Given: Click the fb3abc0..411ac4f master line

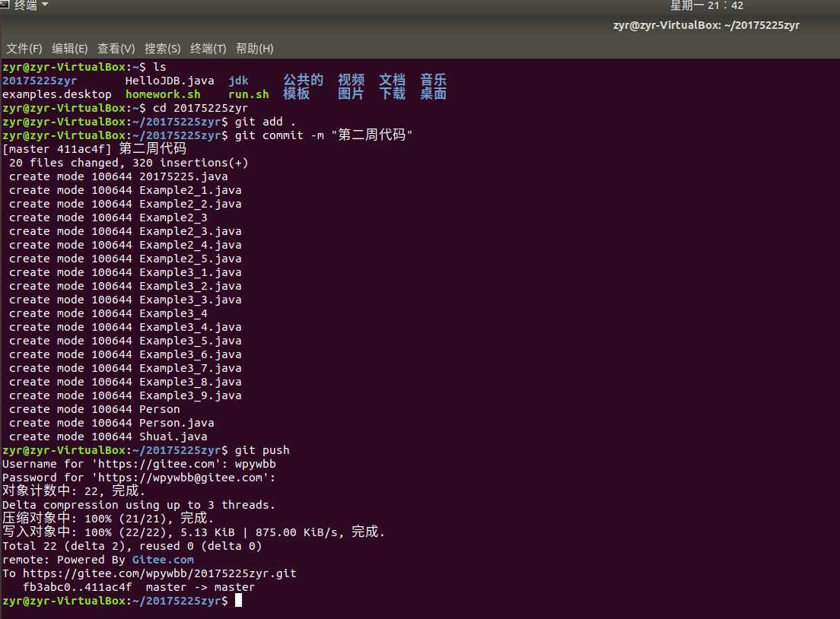Looking at the screenshot, I should [139, 587].
